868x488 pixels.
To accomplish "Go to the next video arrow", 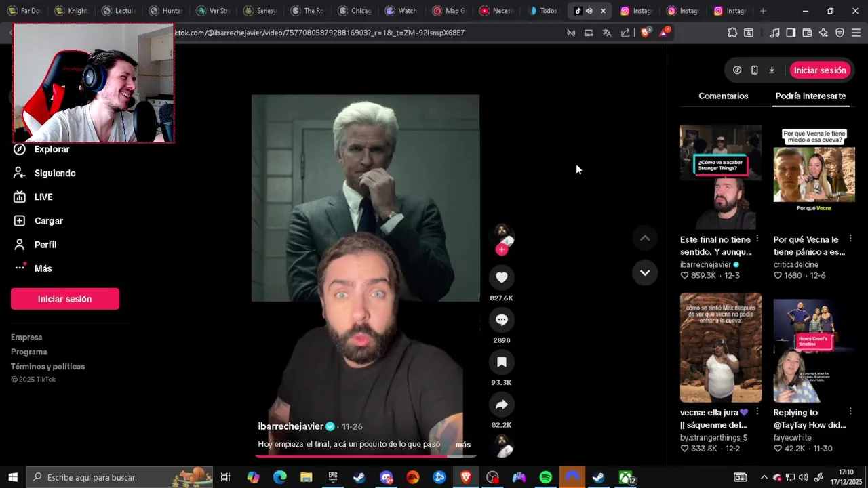I will [645, 272].
